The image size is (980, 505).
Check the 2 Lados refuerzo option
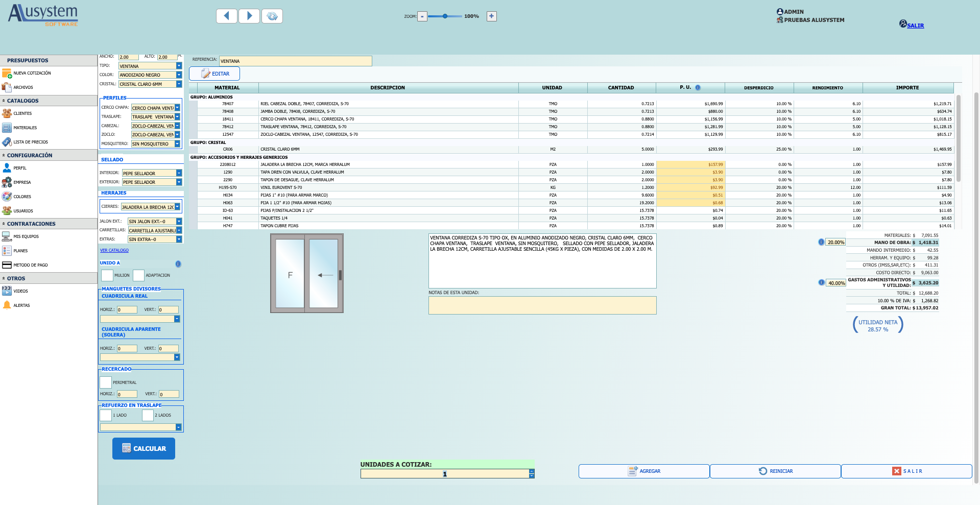[x=148, y=415]
